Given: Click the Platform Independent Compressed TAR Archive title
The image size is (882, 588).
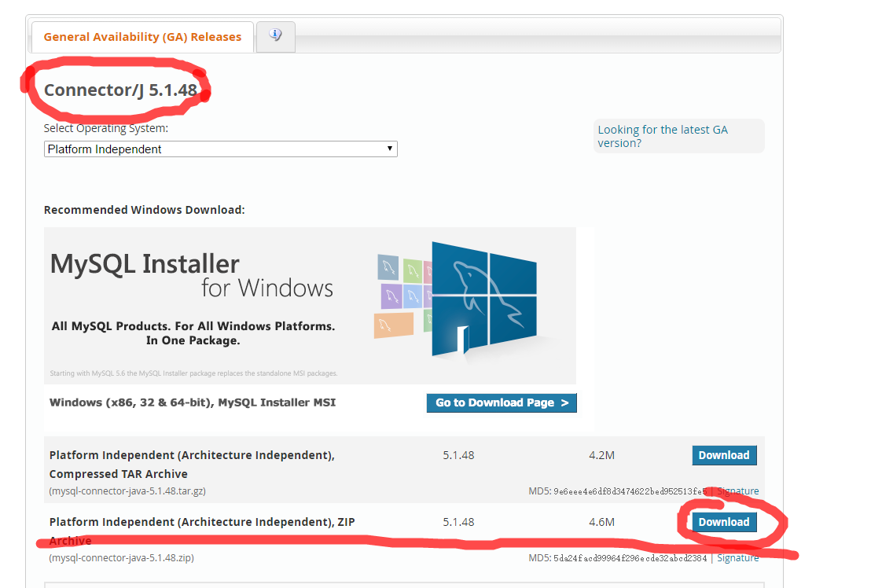Looking at the screenshot, I should 192,465.
